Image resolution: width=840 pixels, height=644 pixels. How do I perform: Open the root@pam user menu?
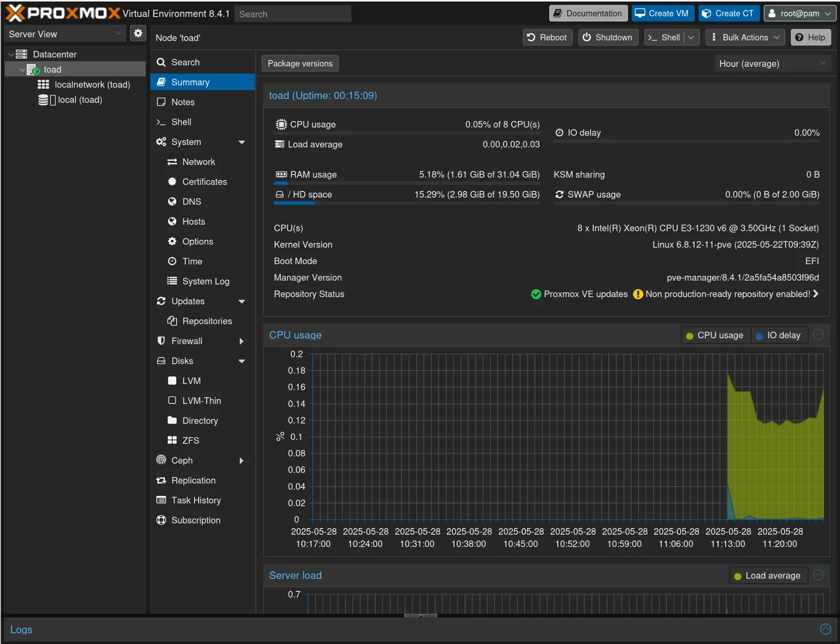pyautogui.click(x=800, y=13)
